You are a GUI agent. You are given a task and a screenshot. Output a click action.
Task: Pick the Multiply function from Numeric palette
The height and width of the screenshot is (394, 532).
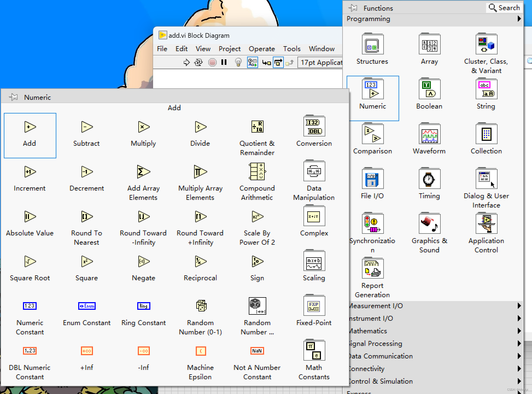tap(144, 127)
